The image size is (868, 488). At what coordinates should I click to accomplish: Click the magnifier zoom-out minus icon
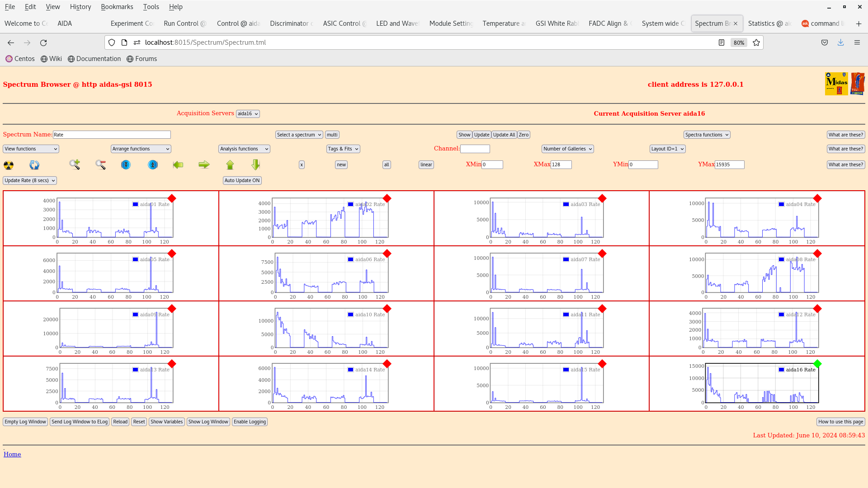click(100, 165)
